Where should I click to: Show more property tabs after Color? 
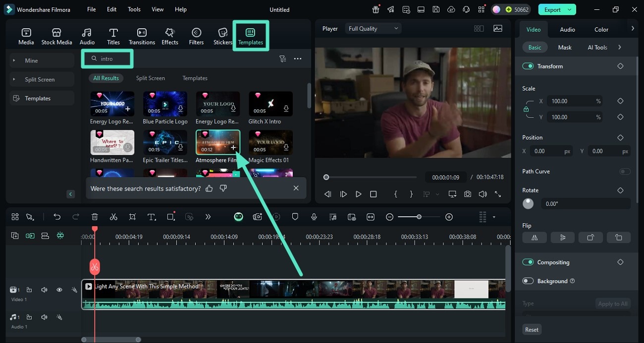633,29
